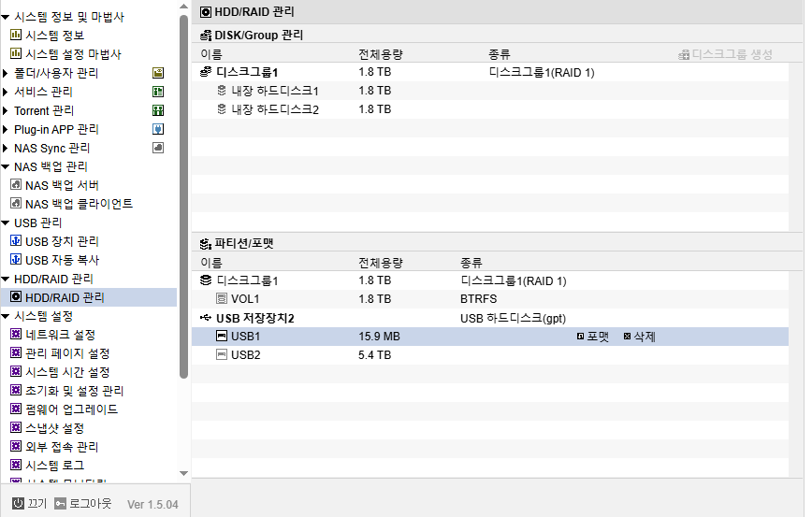Expand the 폴더/사용자 관리 tree arrow

(x=6, y=73)
